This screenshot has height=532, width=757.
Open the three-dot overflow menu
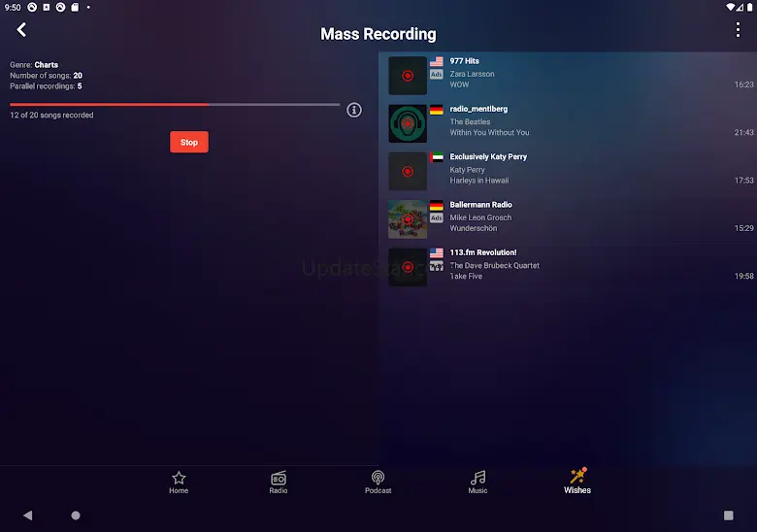coord(738,30)
